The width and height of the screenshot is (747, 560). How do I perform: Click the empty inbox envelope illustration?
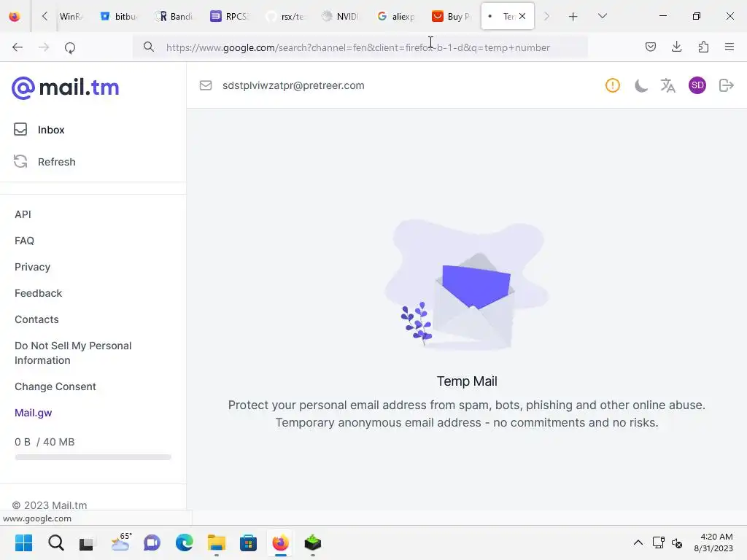coord(467,285)
